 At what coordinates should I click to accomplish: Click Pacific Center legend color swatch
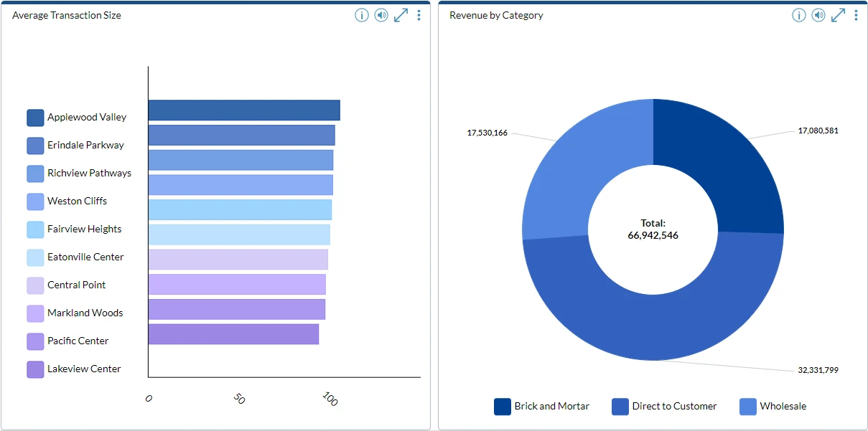click(x=35, y=341)
